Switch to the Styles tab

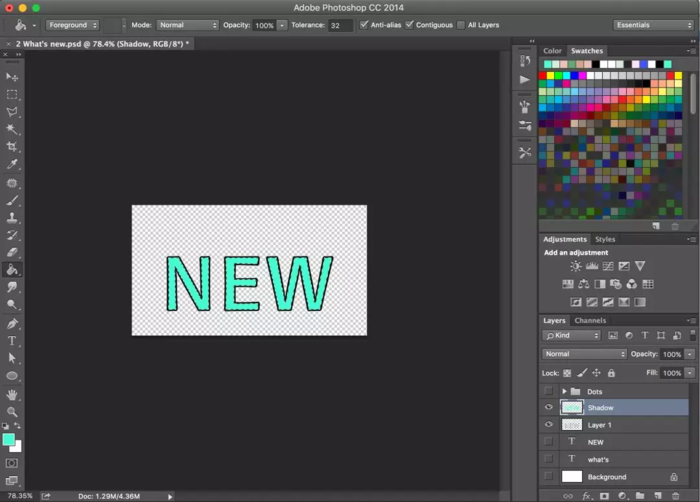click(x=605, y=239)
